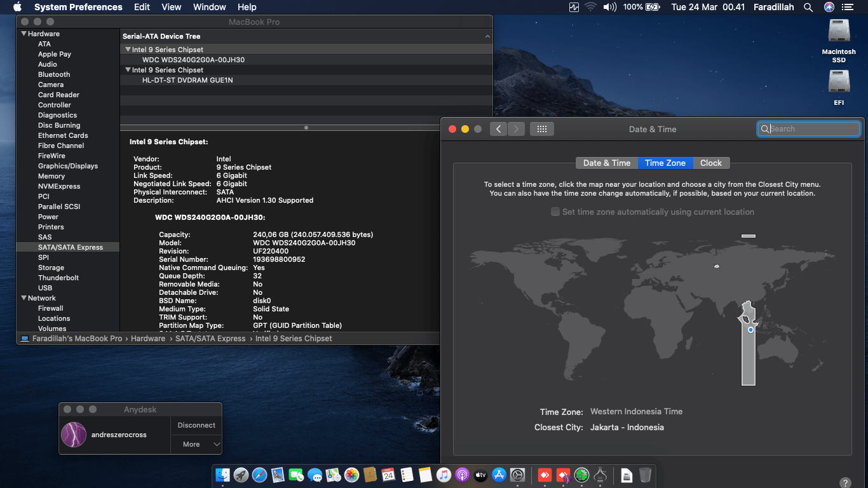Click the Help button in Date & Time

coord(845,483)
